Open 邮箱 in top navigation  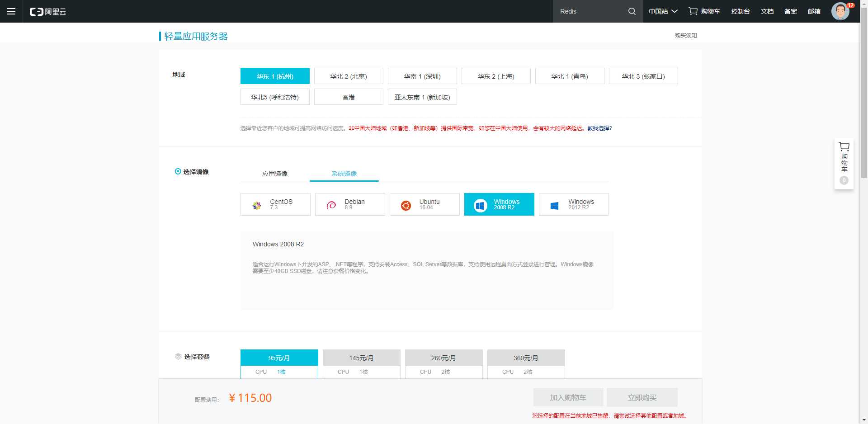click(814, 11)
